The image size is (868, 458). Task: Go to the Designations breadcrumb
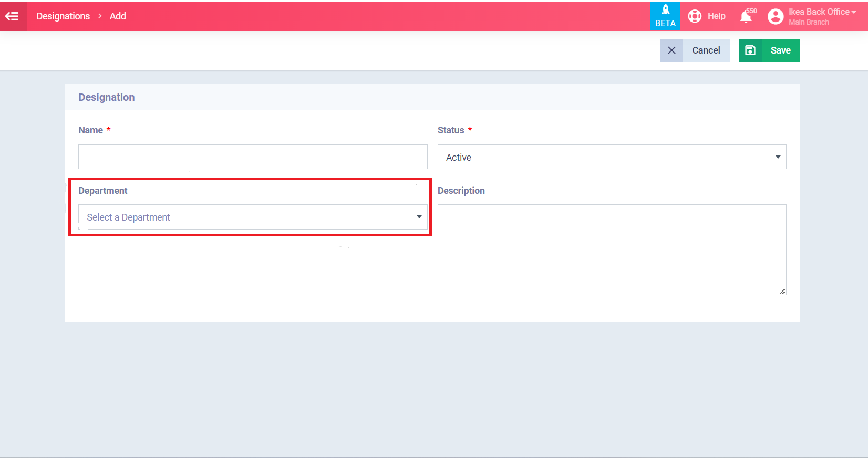(x=63, y=16)
